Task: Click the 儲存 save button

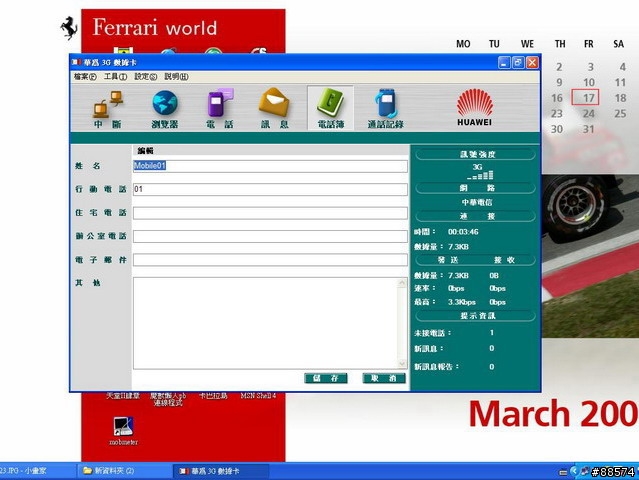Action: (x=326, y=378)
